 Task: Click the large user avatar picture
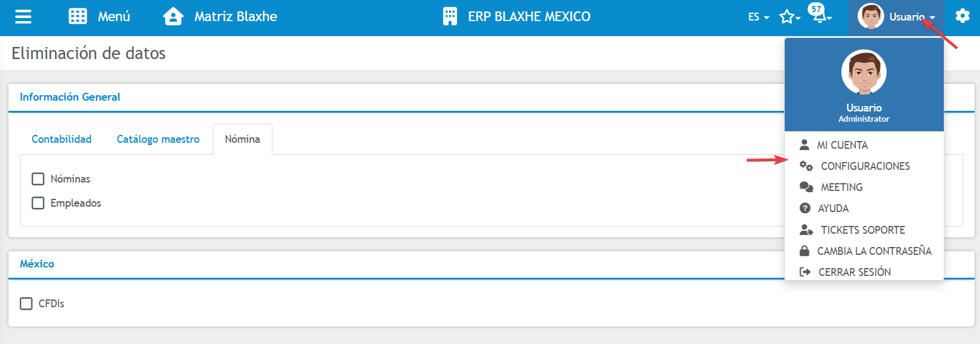(x=864, y=72)
